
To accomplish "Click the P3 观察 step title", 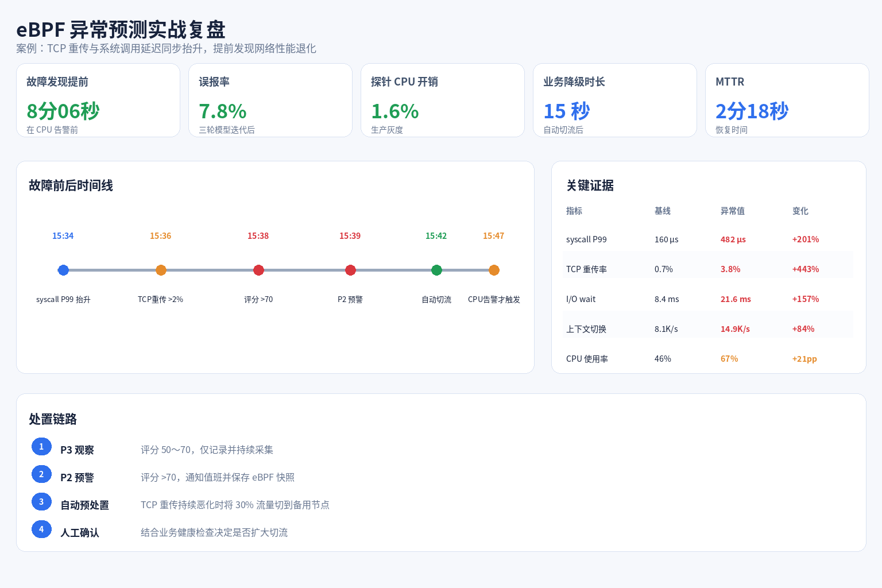I will coord(77,450).
